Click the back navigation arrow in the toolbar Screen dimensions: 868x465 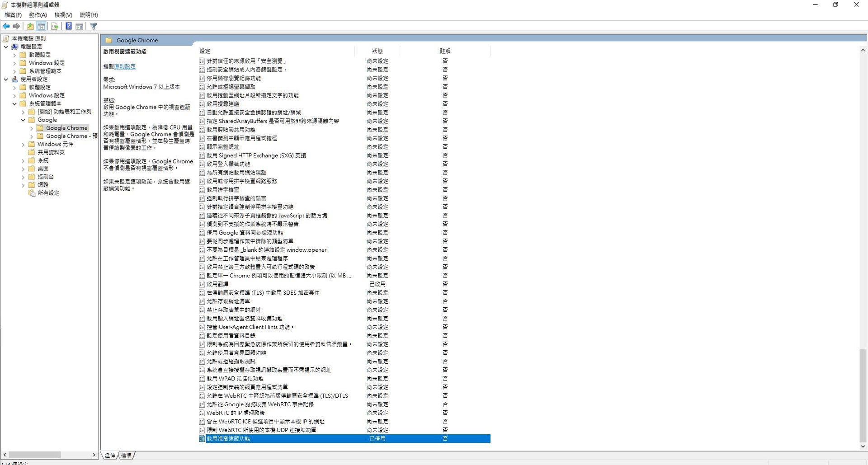(x=6, y=26)
